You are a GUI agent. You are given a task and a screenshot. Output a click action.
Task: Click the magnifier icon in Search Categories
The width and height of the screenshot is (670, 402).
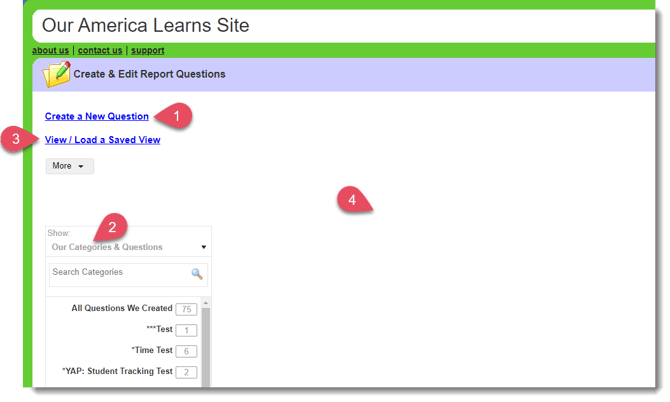coord(197,273)
